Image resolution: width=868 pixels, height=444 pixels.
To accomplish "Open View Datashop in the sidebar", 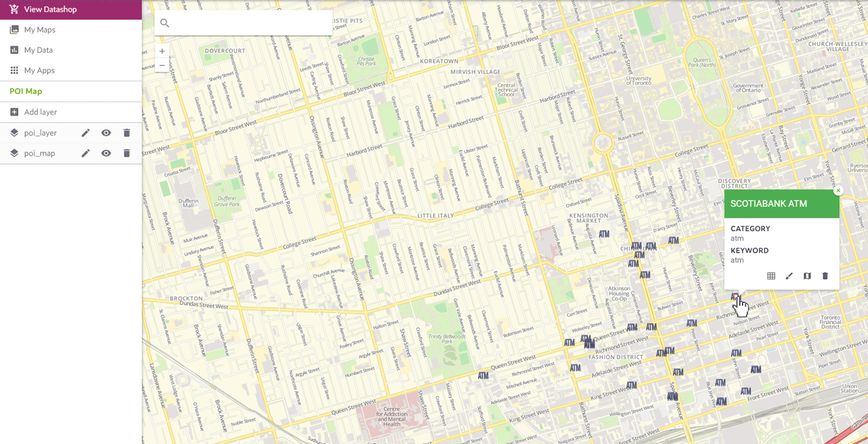I will tap(71, 9).
